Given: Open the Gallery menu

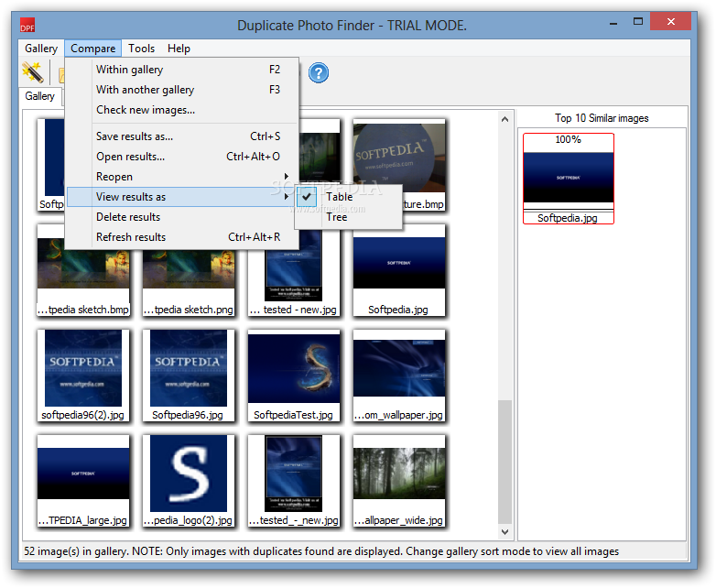Looking at the screenshot, I should pos(41,49).
